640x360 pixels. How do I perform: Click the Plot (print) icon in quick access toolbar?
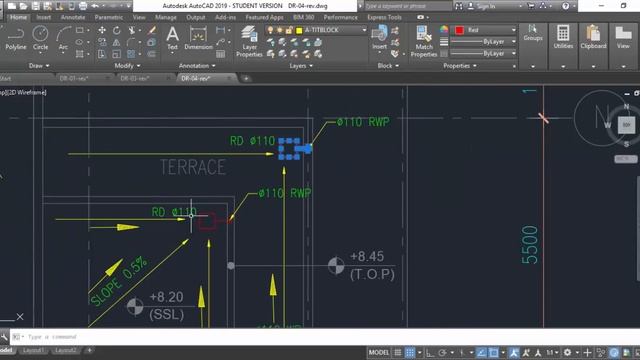[83, 6]
